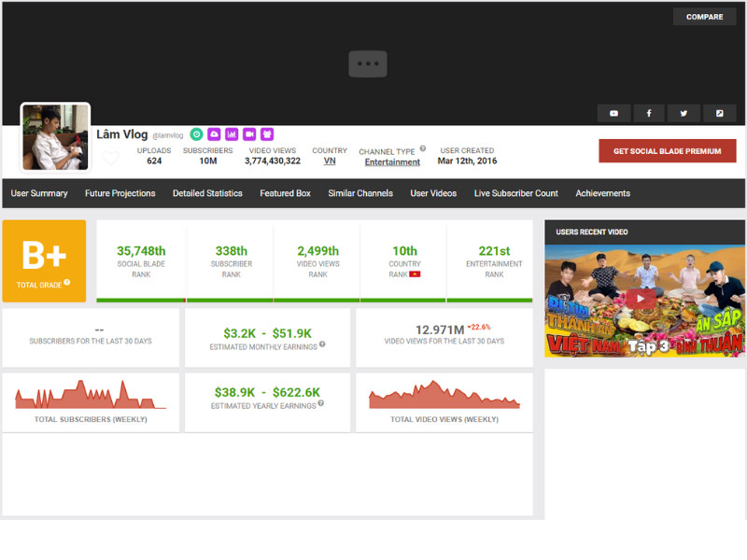The image size is (747, 560).
Task: Open the Entertainment channel type link
Action: [392, 161]
